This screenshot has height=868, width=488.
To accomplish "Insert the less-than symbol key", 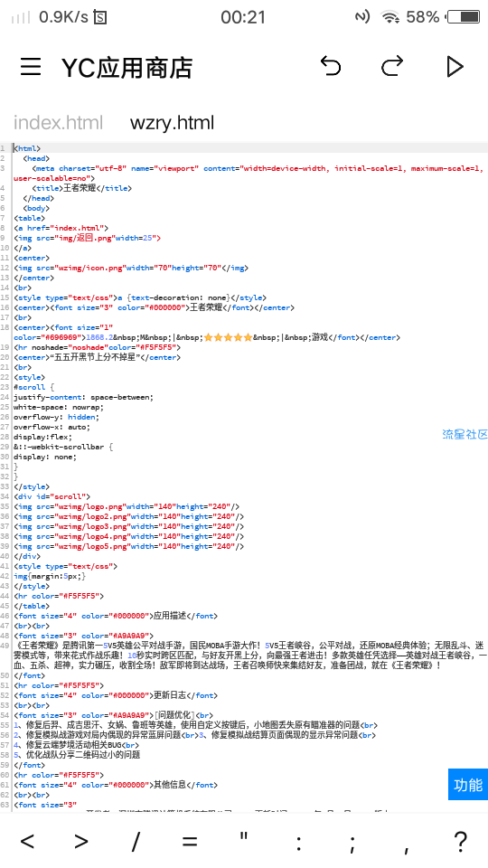I will coord(27,842).
